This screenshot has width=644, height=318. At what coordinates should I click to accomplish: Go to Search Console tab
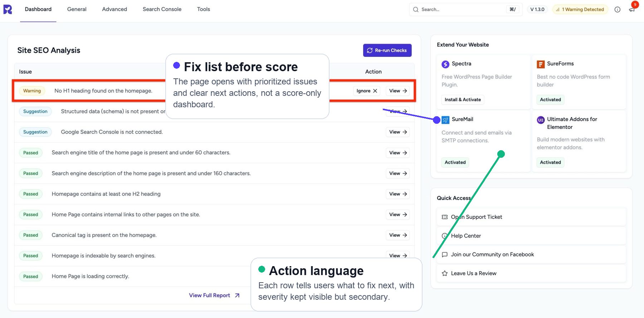tap(162, 9)
